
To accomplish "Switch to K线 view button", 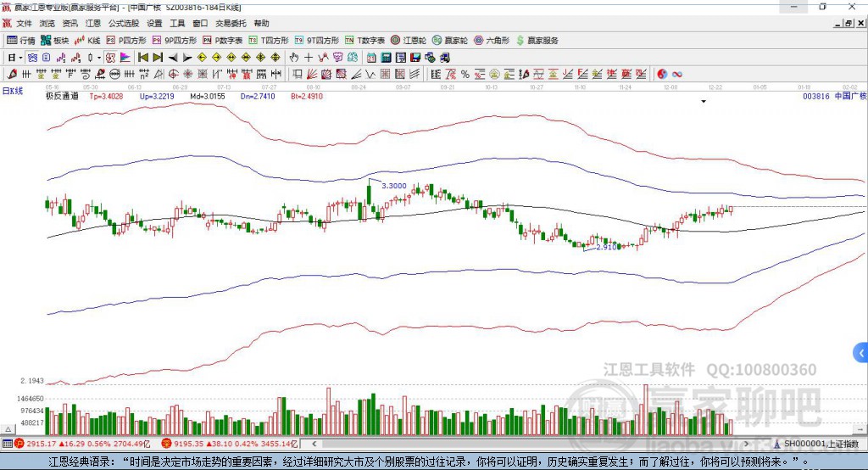I will pos(87,41).
